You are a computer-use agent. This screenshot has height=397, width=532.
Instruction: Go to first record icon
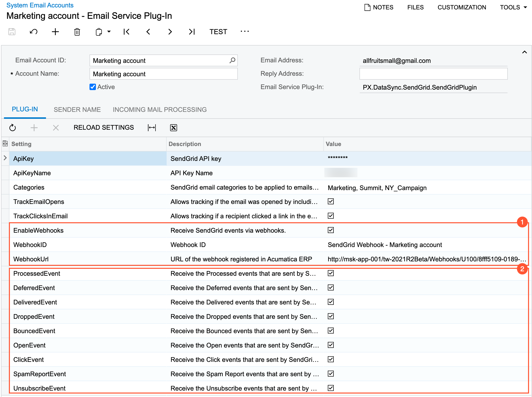click(126, 32)
